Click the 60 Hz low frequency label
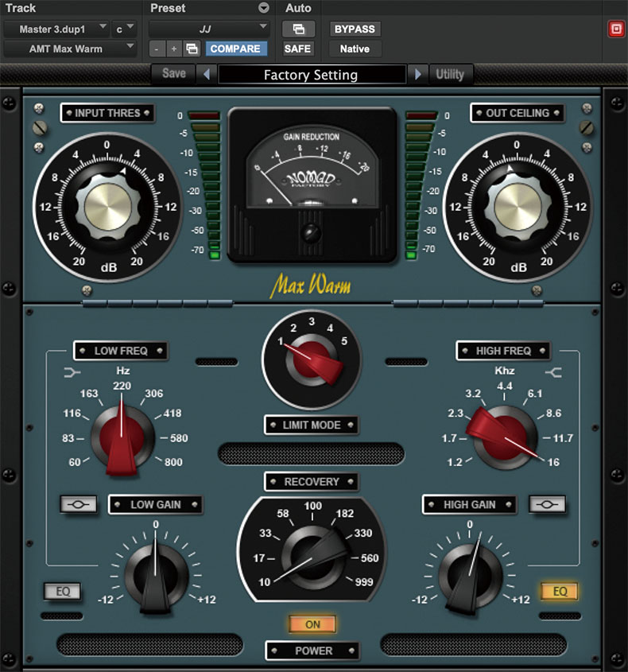The image size is (628, 672). 75,462
